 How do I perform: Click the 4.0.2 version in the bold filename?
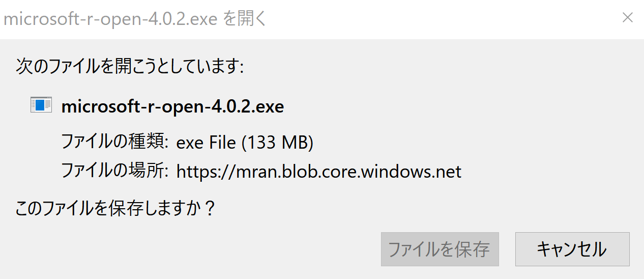click(231, 106)
